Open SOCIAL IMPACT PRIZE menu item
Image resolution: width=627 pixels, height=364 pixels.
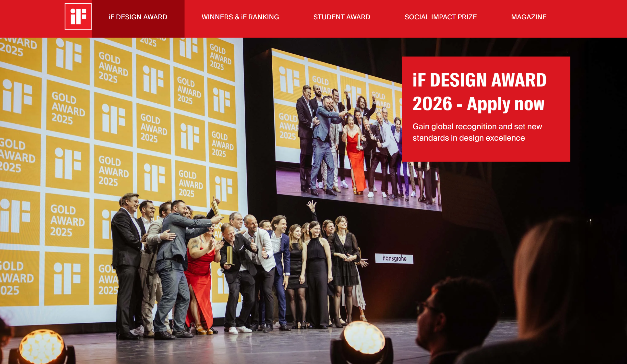click(441, 17)
